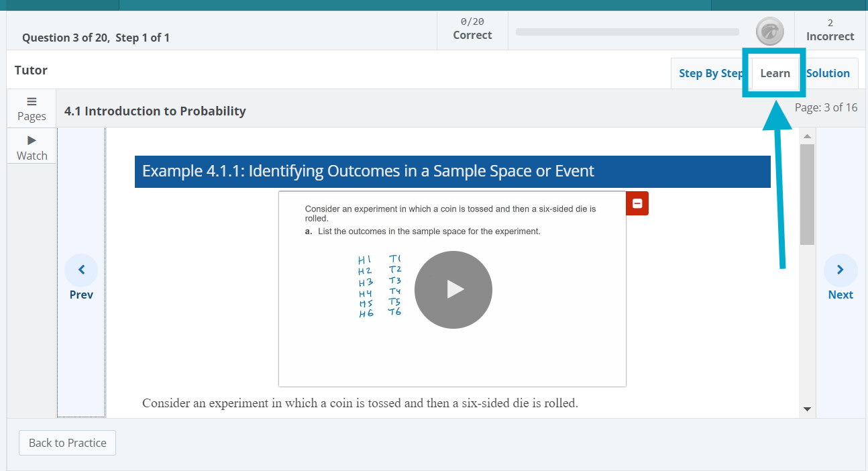Click the silver hawk badge coin
868x471 pixels.
pos(769,31)
